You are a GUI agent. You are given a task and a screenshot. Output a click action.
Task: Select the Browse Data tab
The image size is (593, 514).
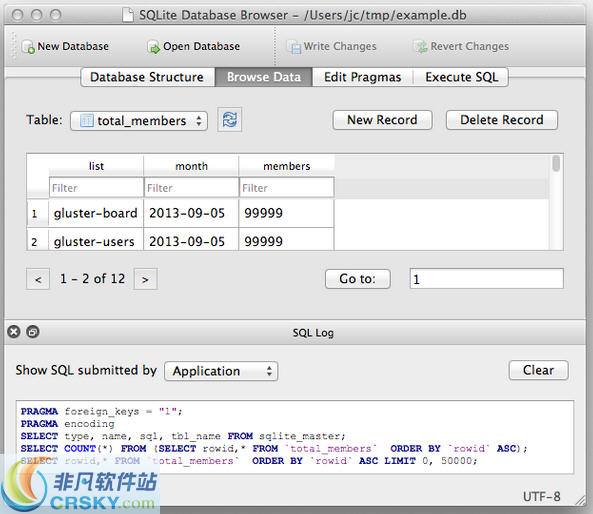(x=264, y=77)
